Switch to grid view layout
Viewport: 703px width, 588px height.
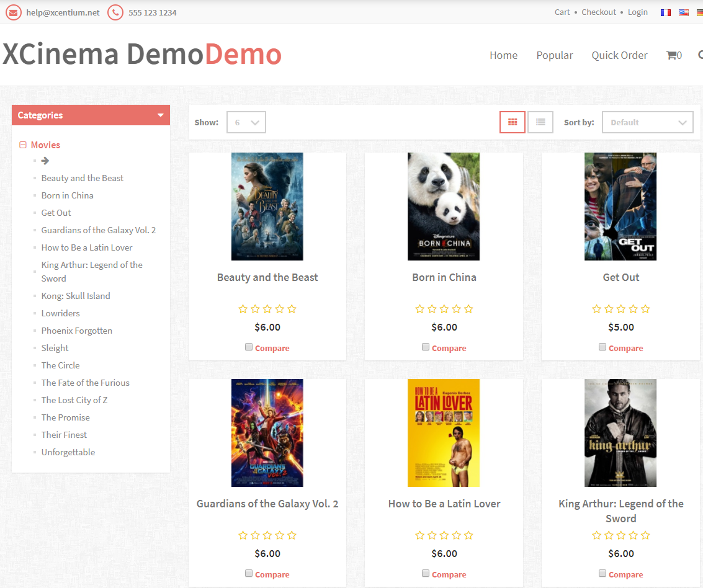[x=513, y=122]
